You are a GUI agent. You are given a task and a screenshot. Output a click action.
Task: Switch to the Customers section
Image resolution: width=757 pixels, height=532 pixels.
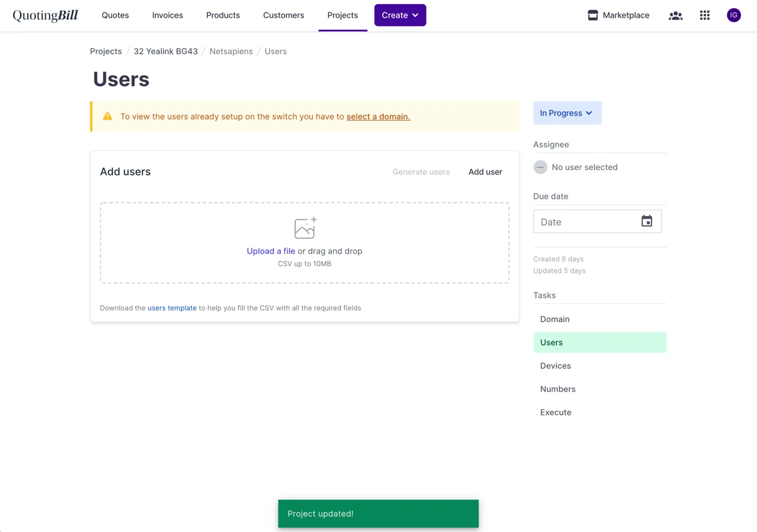coord(283,15)
